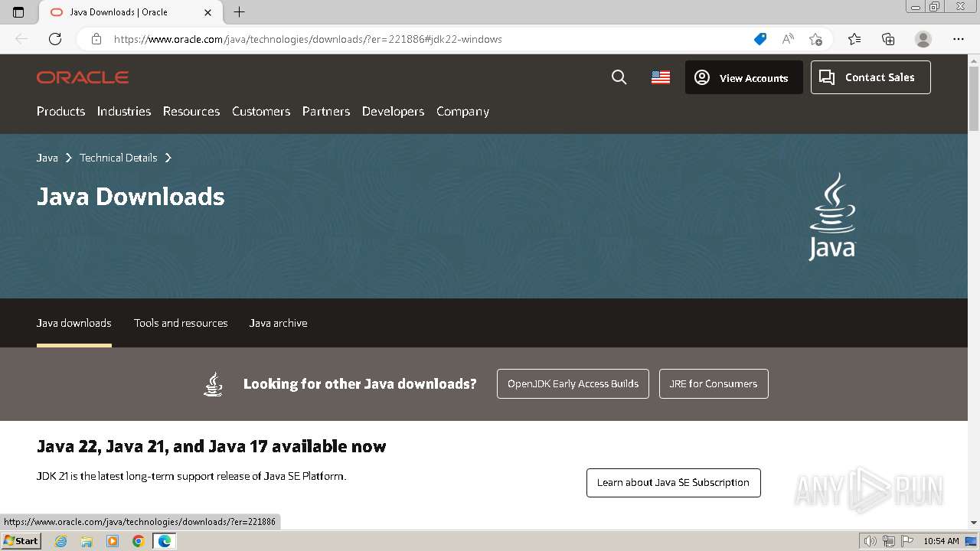Add page to favorites star icon
This screenshot has height=551, width=980.
(x=815, y=39)
